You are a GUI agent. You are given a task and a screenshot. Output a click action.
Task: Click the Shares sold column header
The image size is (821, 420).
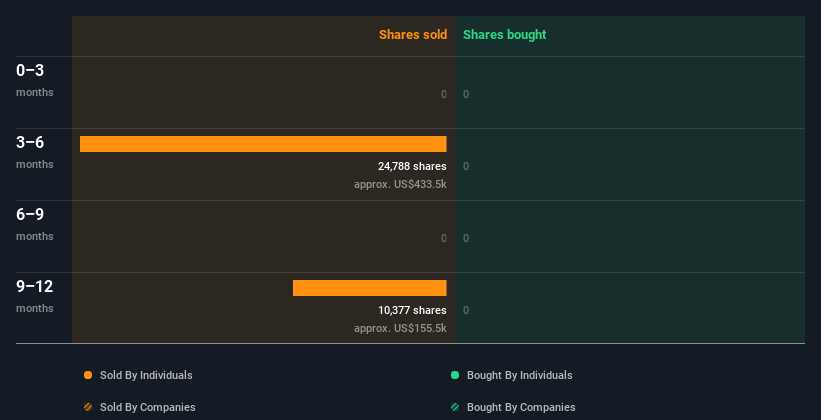(413, 35)
